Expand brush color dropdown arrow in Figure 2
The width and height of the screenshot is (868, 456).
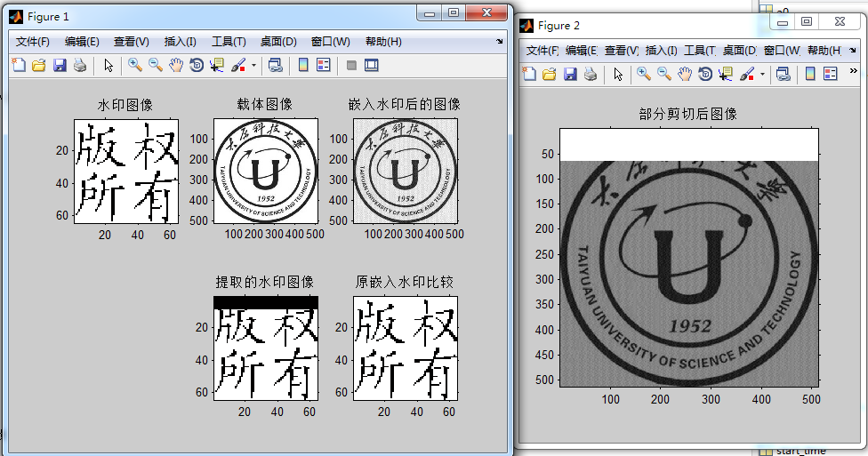pyautogui.click(x=762, y=74)
